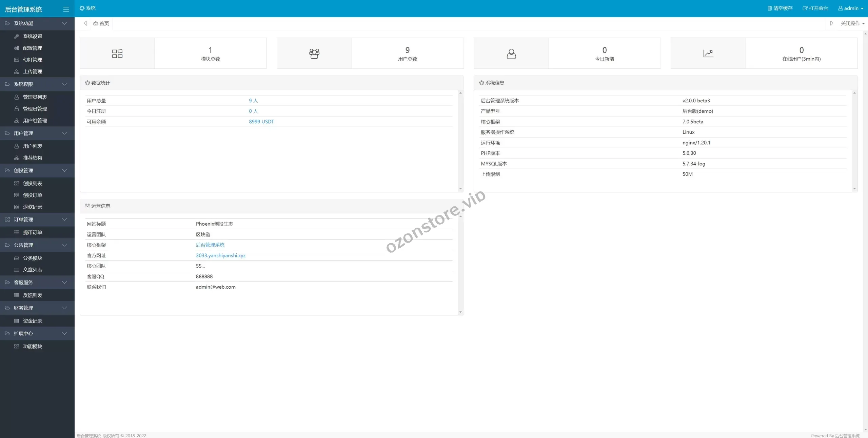Click the 8999 USDT balance link
This screenshot has height=438, width=868.
point(261,122)
